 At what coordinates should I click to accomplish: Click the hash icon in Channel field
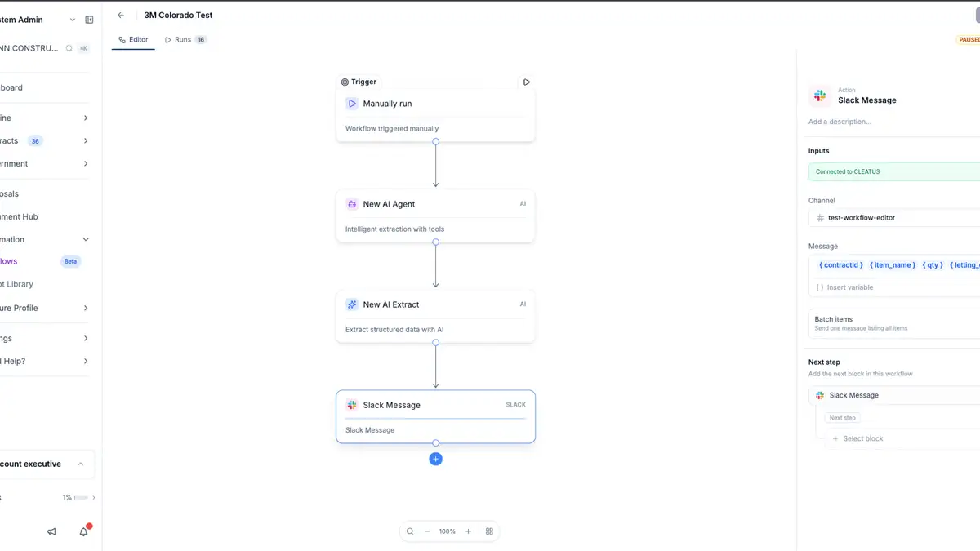pyautogui.click(x=820, y=218)
